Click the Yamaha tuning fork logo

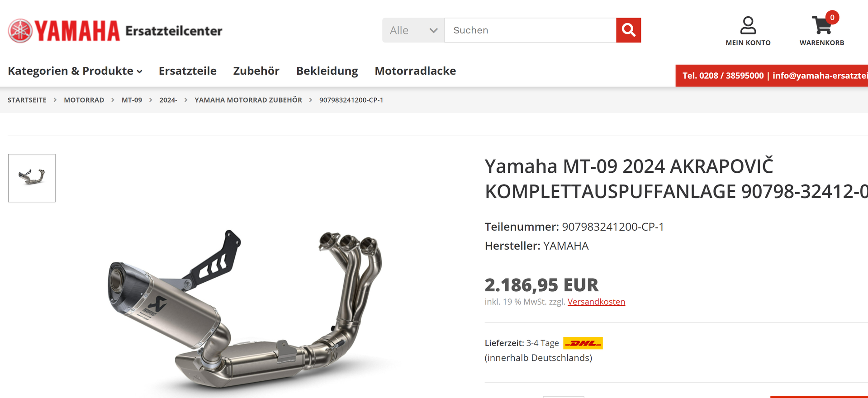pyautogui.click(x=20, y=31)
